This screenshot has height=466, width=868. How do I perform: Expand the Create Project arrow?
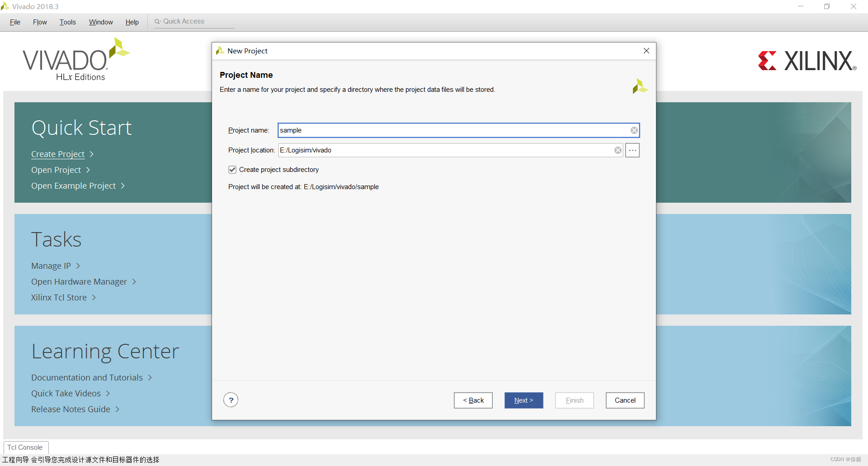[x=92, y=154]
